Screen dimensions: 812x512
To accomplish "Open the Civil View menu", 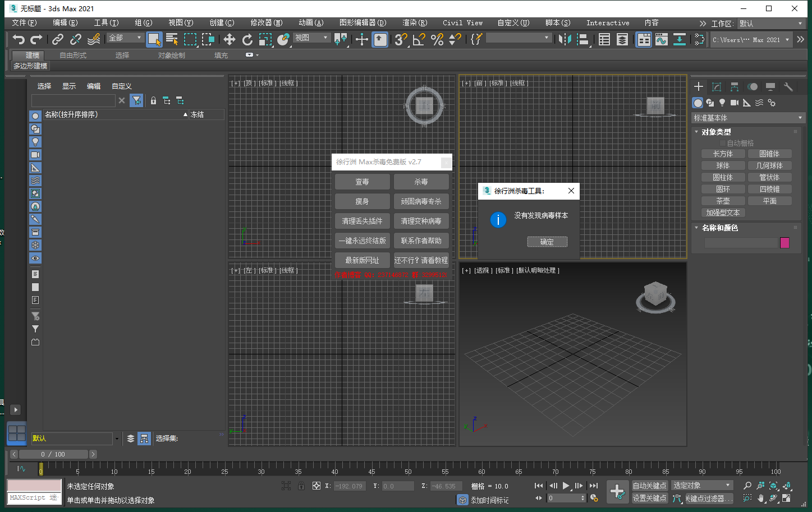I will pos(462,23).
